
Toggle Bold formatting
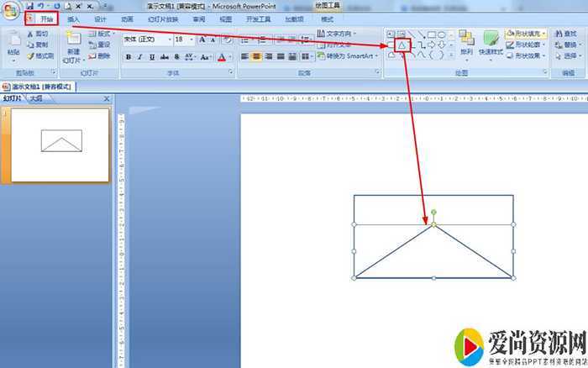129,57
